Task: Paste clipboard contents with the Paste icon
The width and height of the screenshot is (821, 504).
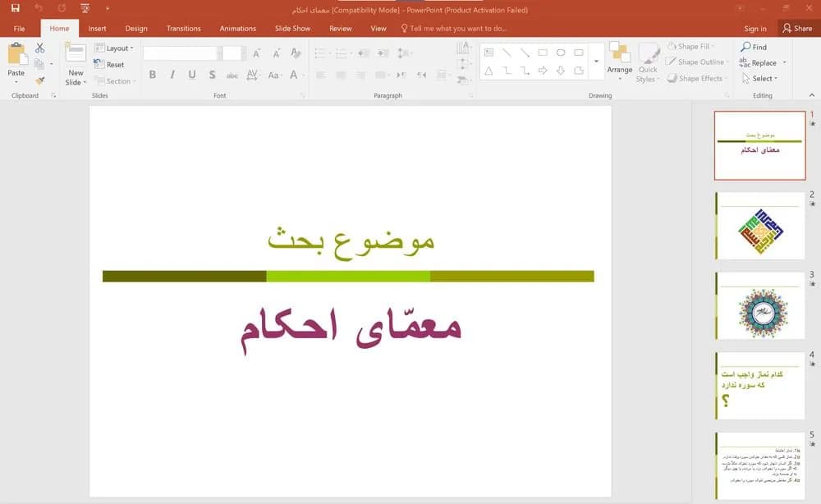Action: tap(16, 54)
